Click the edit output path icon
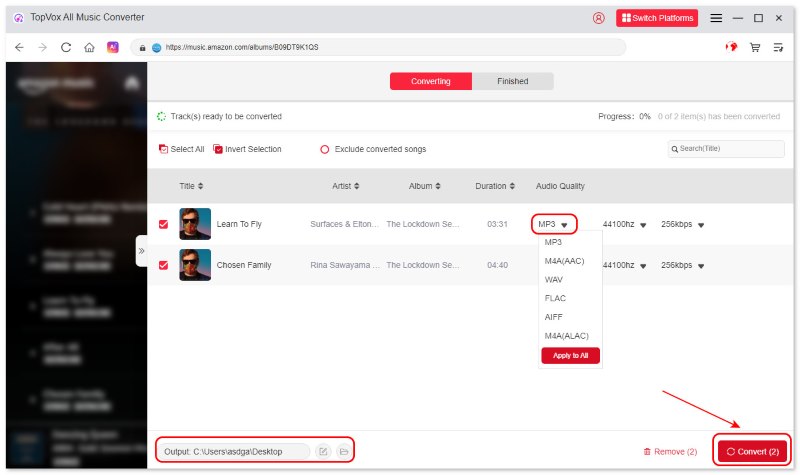Screen dimensions: 800x475 (x=323, y=451)
